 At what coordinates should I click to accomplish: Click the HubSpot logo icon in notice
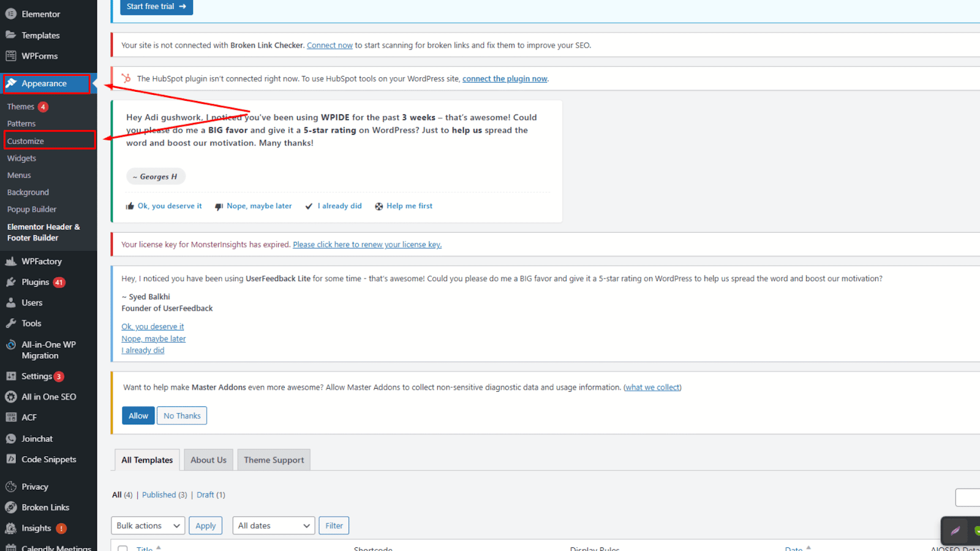126,78
